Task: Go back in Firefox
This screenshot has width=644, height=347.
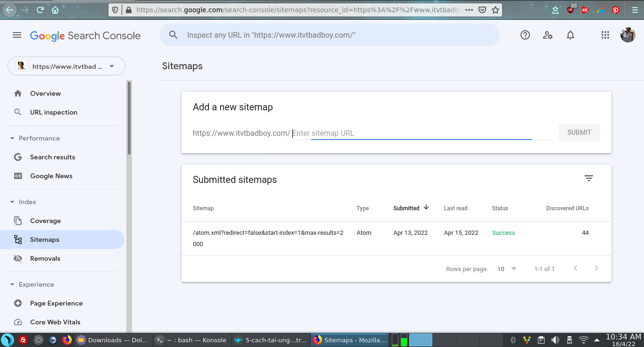Action: (x=9, y=9)
